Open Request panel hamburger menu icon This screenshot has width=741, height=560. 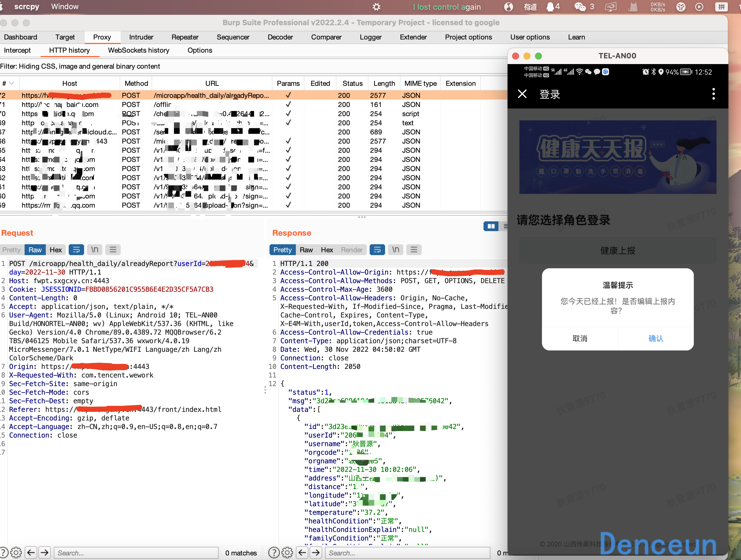113,249
